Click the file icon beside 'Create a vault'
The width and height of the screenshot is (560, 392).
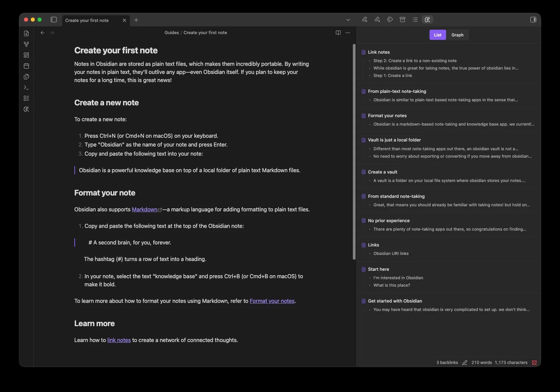point(364,172)
